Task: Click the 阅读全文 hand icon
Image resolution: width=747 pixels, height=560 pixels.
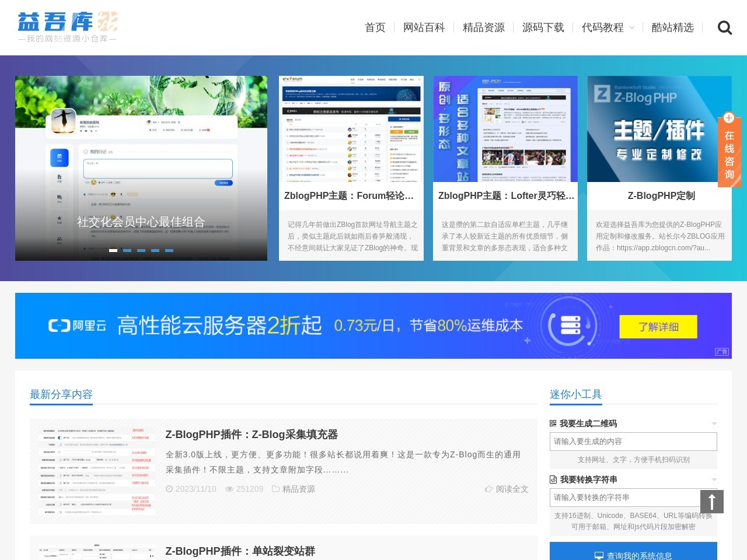Action: click(489, 489)
